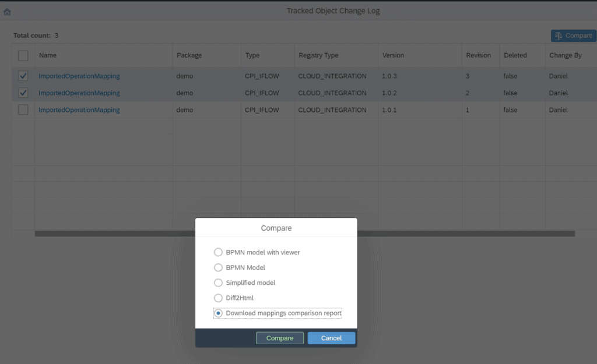Open ImportedOperationMapping link for version 1.0.2
The width and height of the screenshot is (597, 364).
pyautogui.click(x=79, y=93)
